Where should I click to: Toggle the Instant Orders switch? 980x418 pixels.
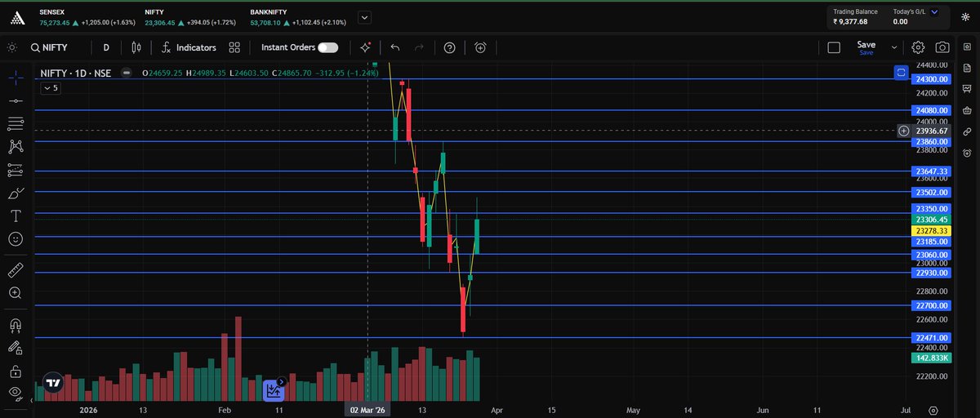point(328,47)
